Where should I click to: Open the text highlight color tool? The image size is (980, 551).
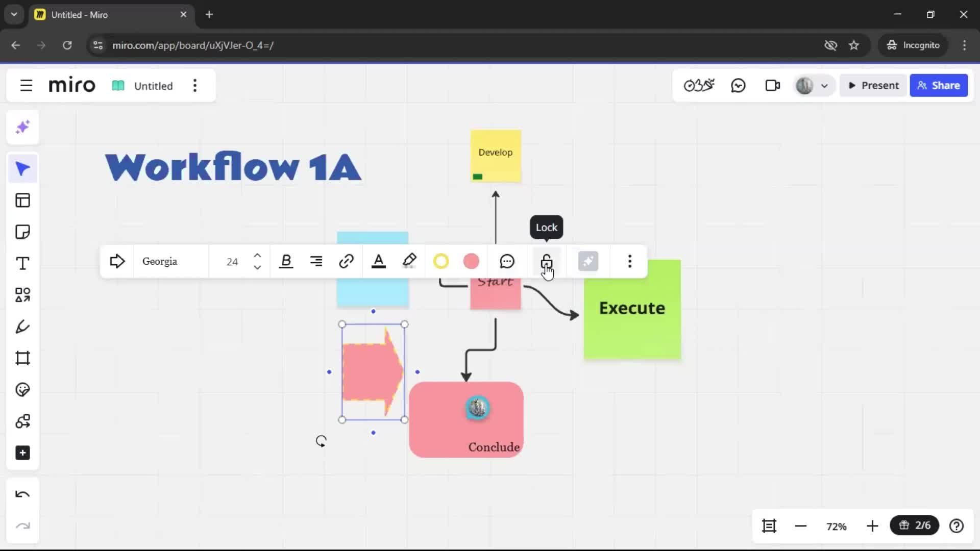click(409, 261)
